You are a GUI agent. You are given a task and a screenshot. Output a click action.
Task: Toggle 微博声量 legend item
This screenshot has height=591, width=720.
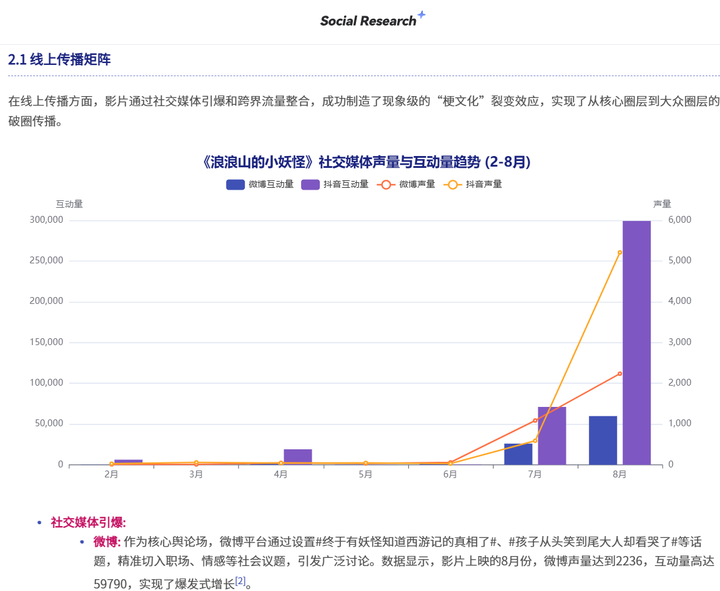[x=406, y=184]
